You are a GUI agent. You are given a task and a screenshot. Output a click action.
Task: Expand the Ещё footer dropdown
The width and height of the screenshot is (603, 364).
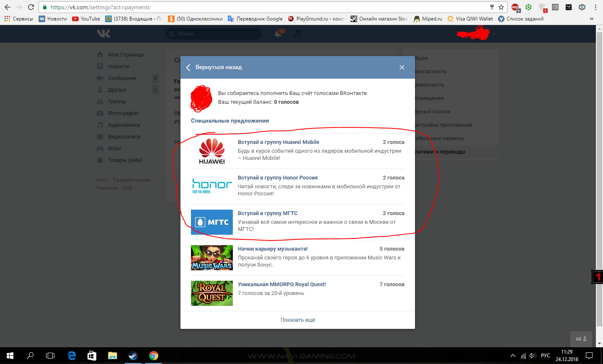(x=130, y=188)
